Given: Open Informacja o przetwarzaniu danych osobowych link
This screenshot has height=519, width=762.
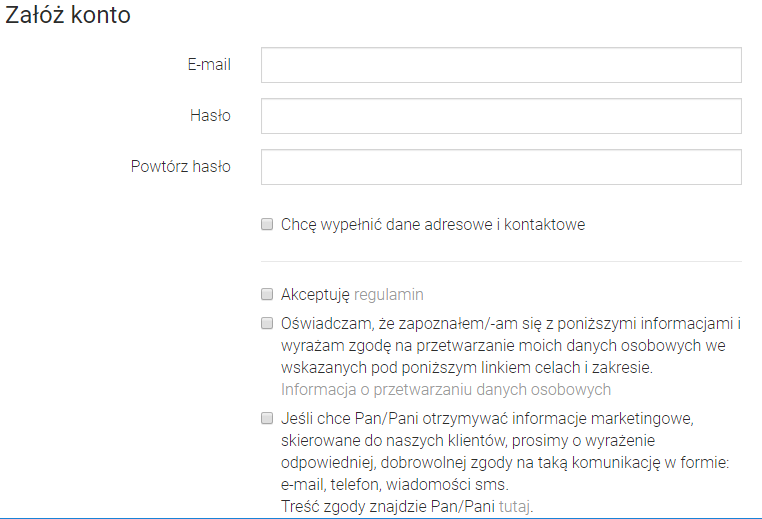Looking at the screenshot, I should tap(446, 390).
